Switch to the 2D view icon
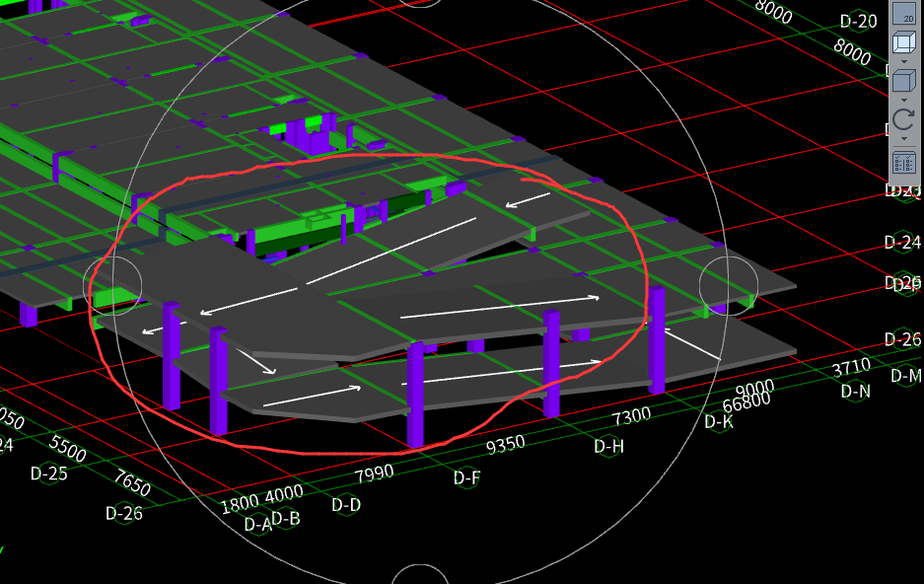 [904, 14]
